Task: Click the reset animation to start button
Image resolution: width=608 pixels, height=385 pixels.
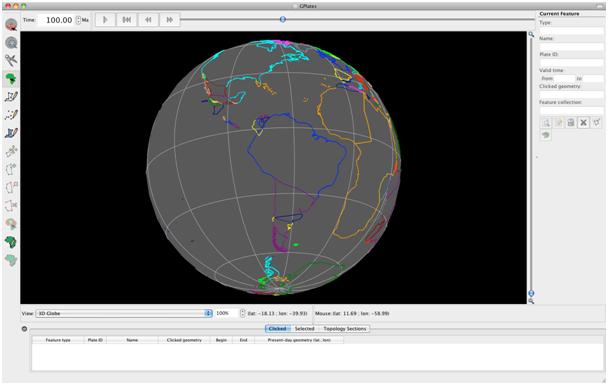Action: coord(126,20)
